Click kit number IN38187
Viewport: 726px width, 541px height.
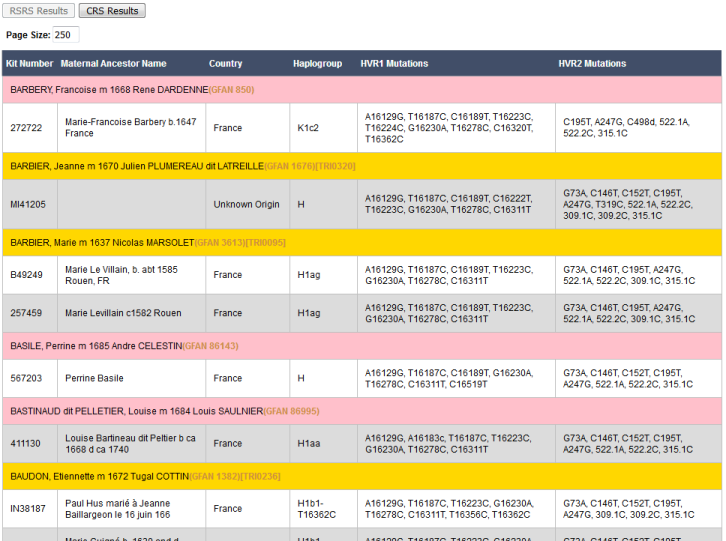(x=28, y=509)
